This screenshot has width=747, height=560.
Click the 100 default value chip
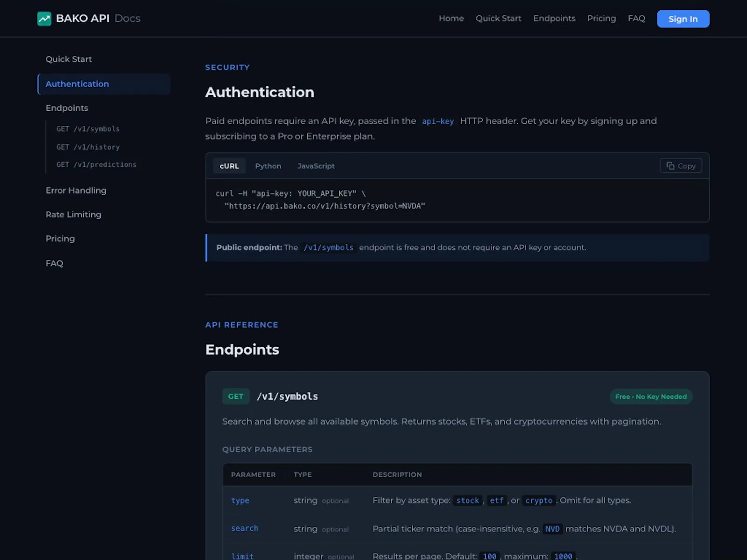(x=489, y=556)
